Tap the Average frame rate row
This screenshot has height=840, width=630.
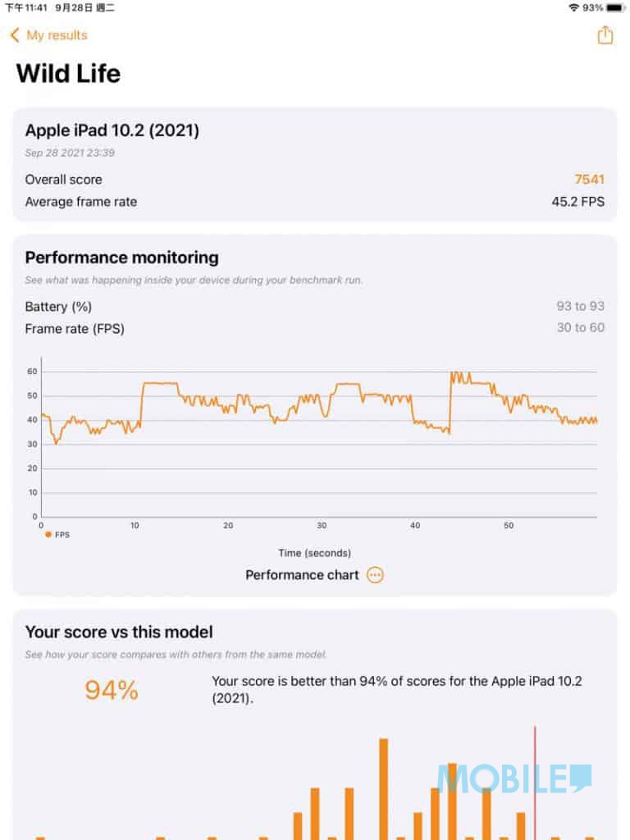pos(314,202)
